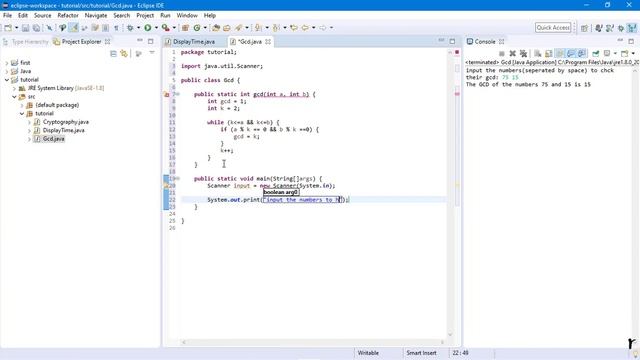640x360 pixels.
Task: Click the editor horizontal scrollbar
Action: [313, 342]
